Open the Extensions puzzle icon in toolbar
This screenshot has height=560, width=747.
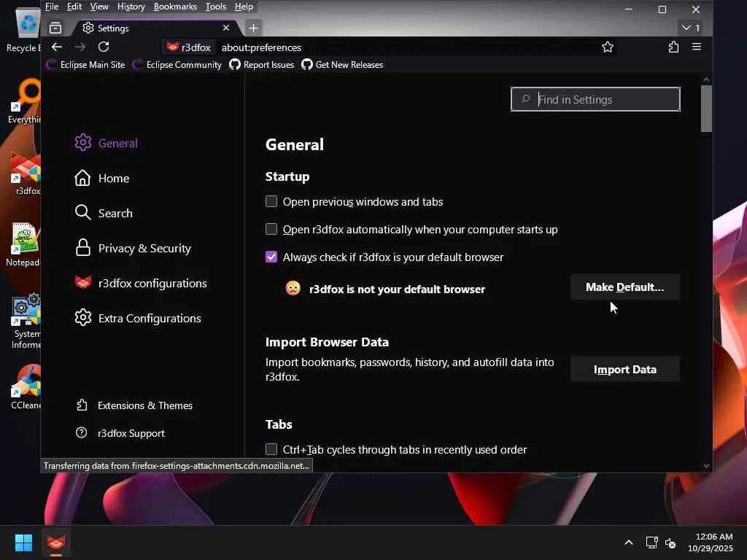(673, 47)
